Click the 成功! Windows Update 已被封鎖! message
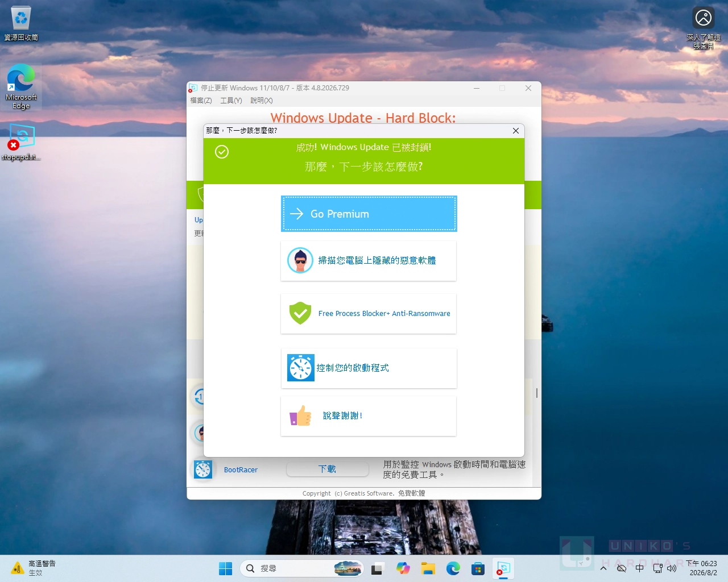The image size is (728, 582). click(363, 147)
